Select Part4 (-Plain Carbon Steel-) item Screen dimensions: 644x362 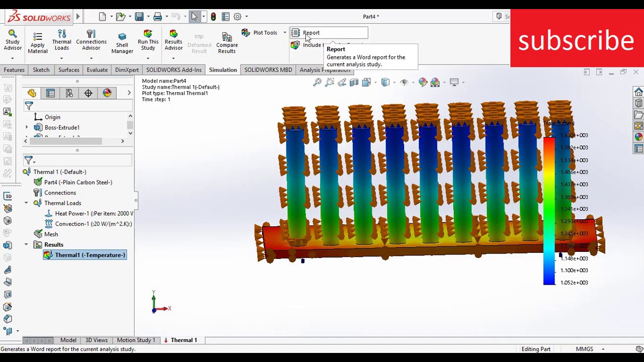coord(73,183)
